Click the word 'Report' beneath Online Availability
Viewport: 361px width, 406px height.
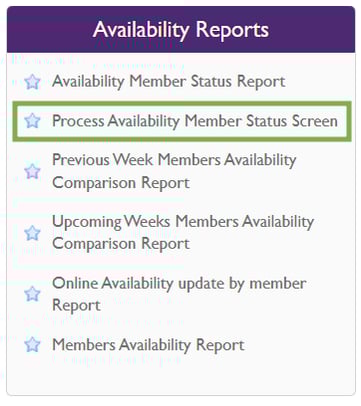pos(76,305)
